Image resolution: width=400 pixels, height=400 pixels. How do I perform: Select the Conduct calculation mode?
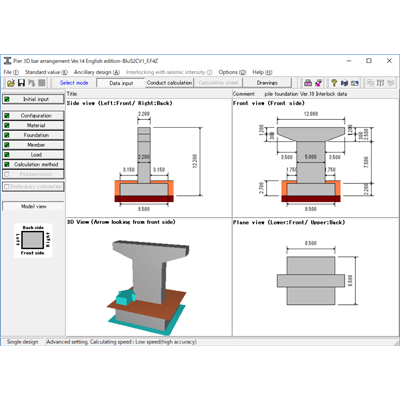170,83
